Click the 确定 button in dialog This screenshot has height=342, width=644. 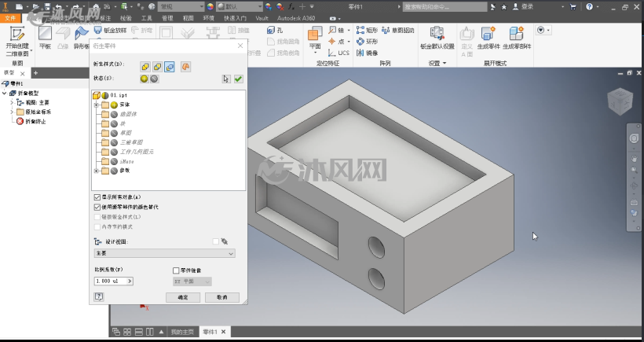[x=183, y=297]
